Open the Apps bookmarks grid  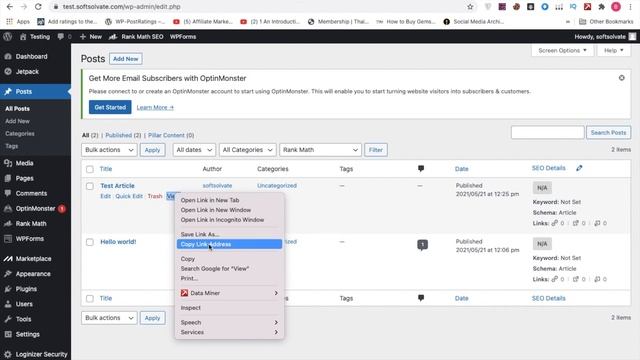coord(18,22)
